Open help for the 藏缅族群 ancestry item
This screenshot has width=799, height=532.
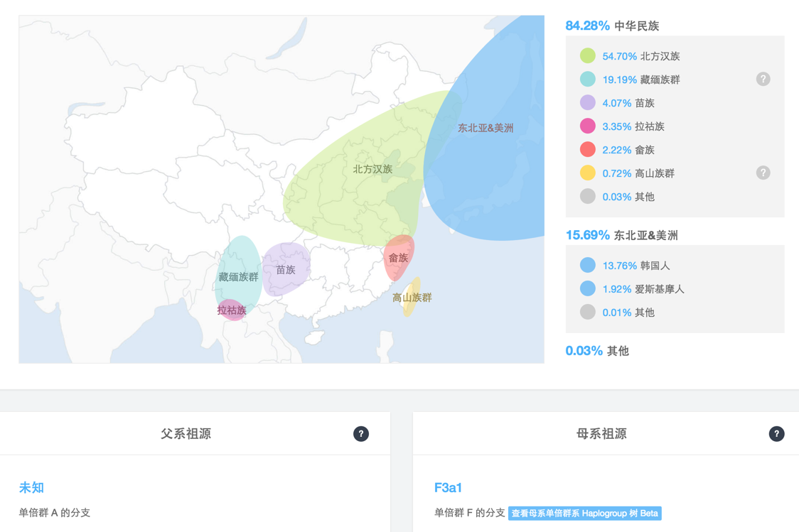pos(763,79)
